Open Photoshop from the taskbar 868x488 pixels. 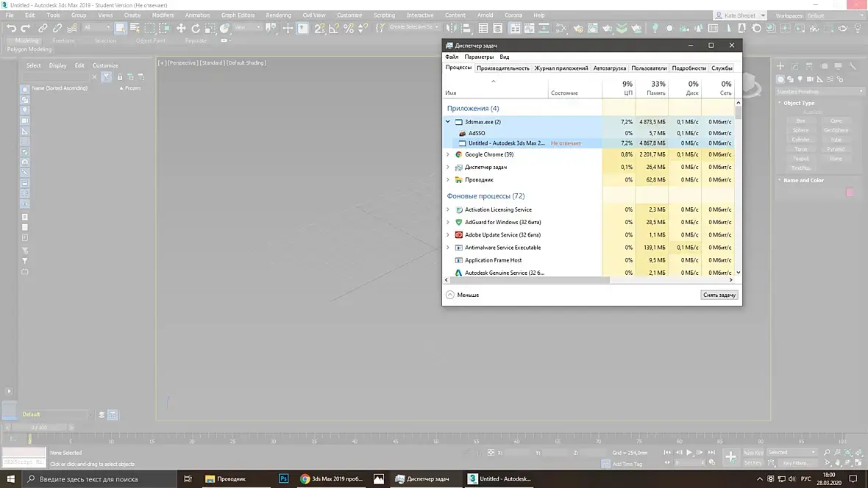click(x=283, y=478)
